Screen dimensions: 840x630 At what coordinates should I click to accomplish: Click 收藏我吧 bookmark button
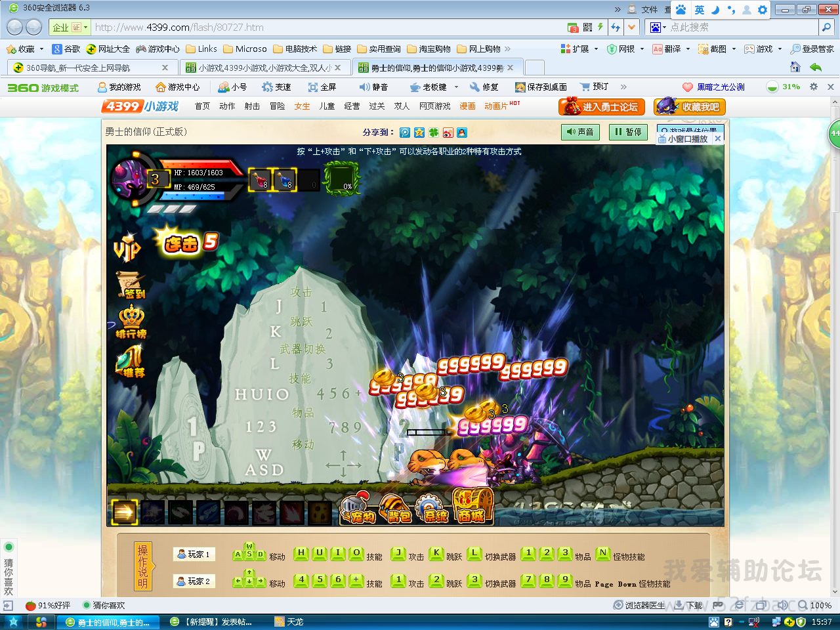coord(690,106)
